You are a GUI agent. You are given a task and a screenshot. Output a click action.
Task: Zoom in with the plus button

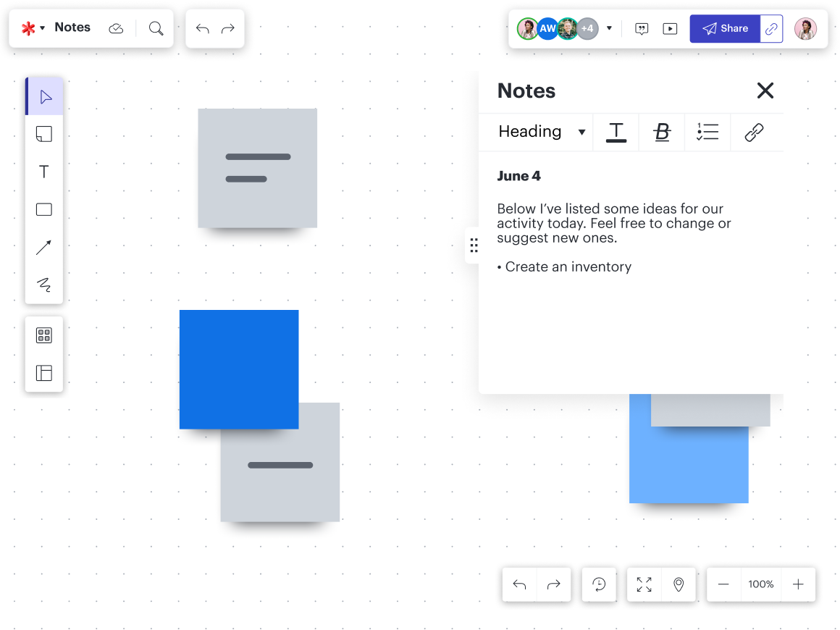point(798,584)
